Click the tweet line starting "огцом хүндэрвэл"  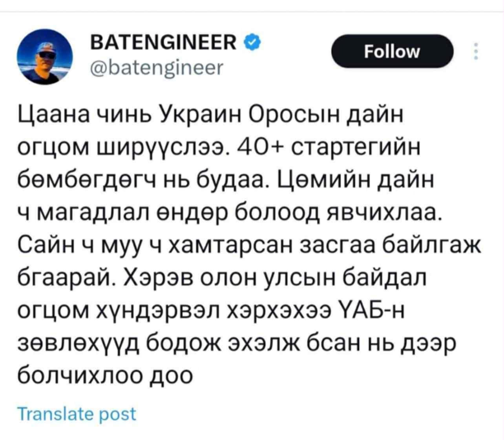point(212,311)
